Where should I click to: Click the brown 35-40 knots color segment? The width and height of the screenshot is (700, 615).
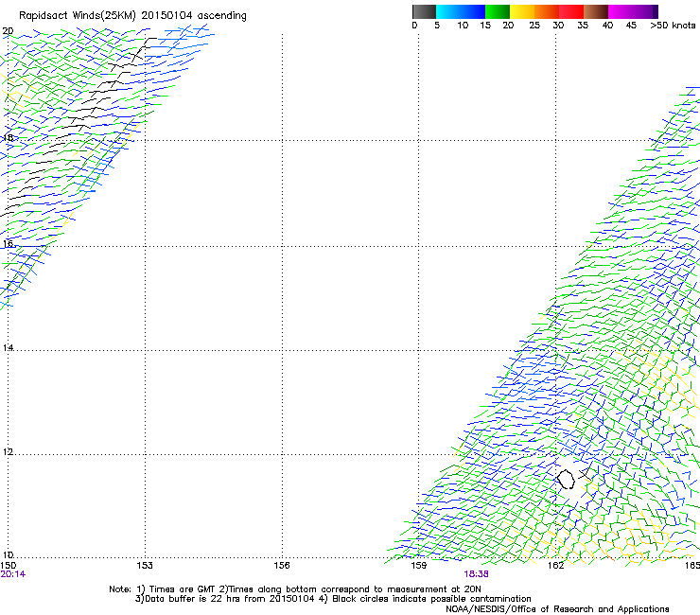[x=596, y=11]
